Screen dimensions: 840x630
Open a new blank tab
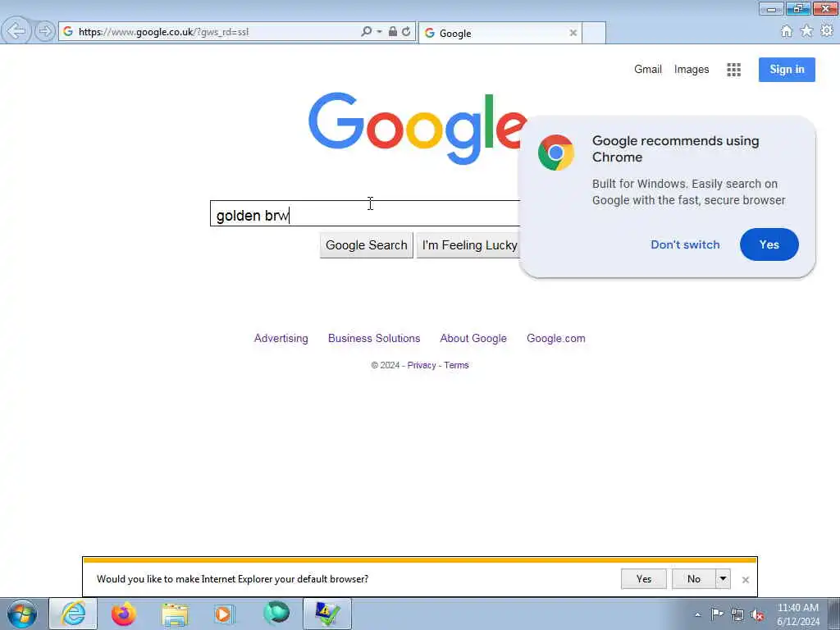[594, 33]
